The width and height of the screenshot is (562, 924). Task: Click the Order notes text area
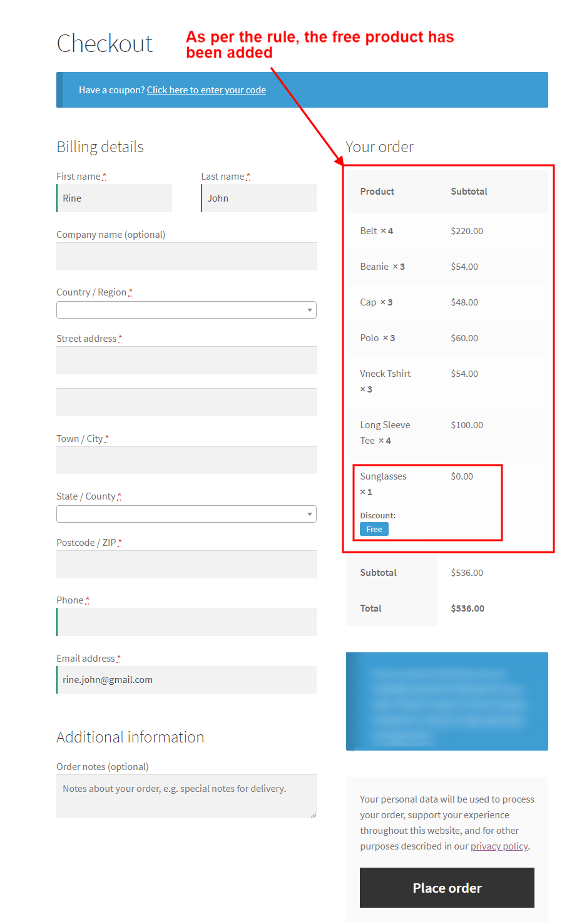point(186,796)
